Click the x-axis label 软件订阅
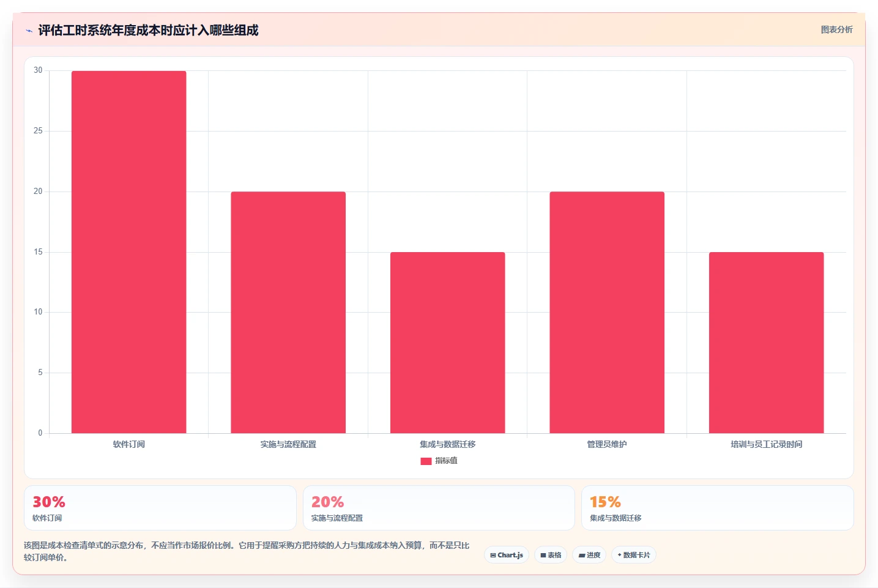The width and height of the screenshot is (878, 588). (128, 444)
